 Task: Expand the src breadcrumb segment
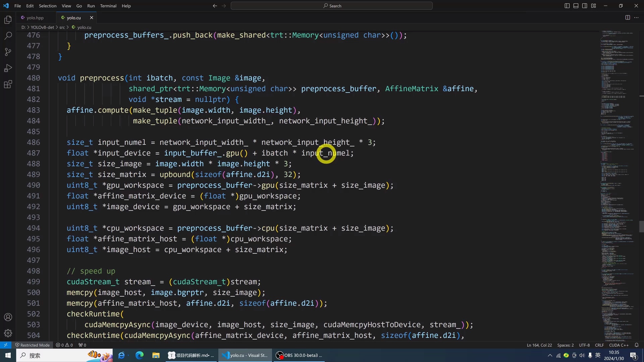click(62, 27)
